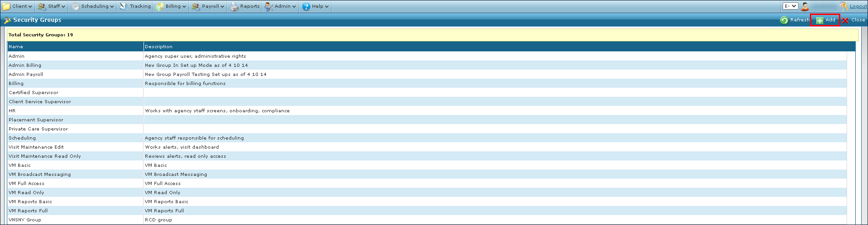Click 'Agency super user, administrative rights' description

pos(195,56)
